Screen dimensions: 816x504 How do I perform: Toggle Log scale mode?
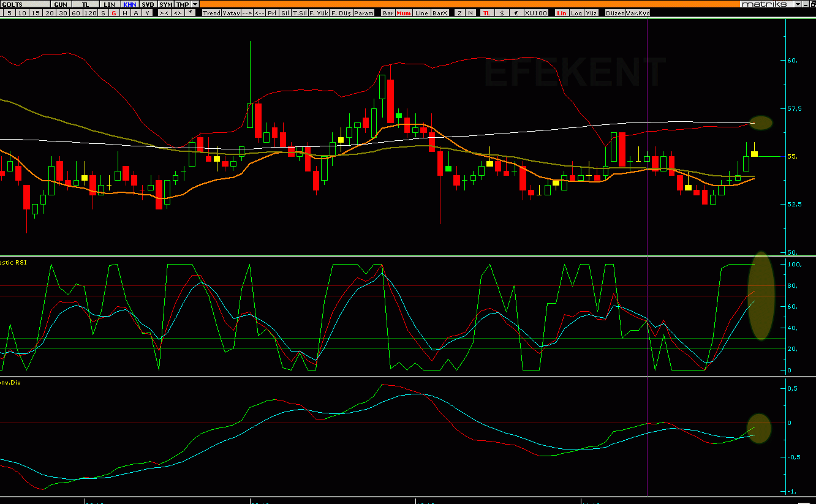[x=576, y=13]
